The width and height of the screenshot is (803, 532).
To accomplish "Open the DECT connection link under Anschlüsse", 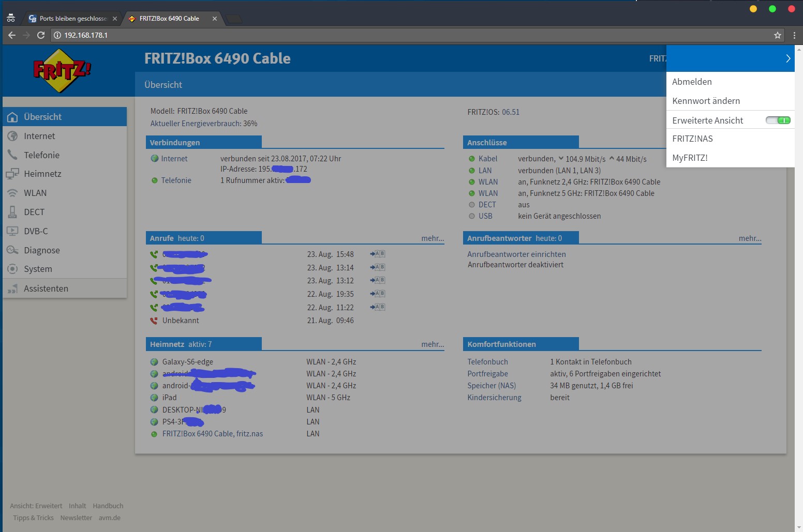I will (x=487, y=205).
